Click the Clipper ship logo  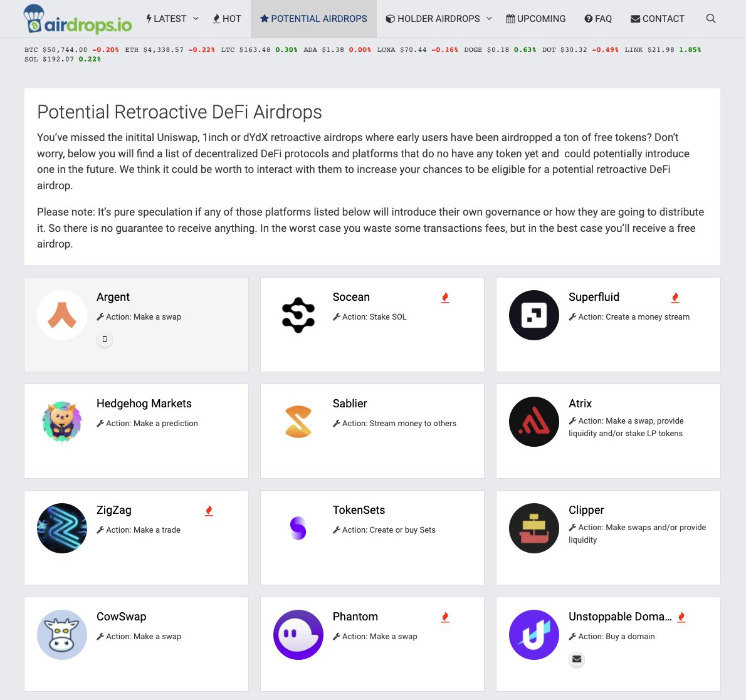click(x=534, y=528)
